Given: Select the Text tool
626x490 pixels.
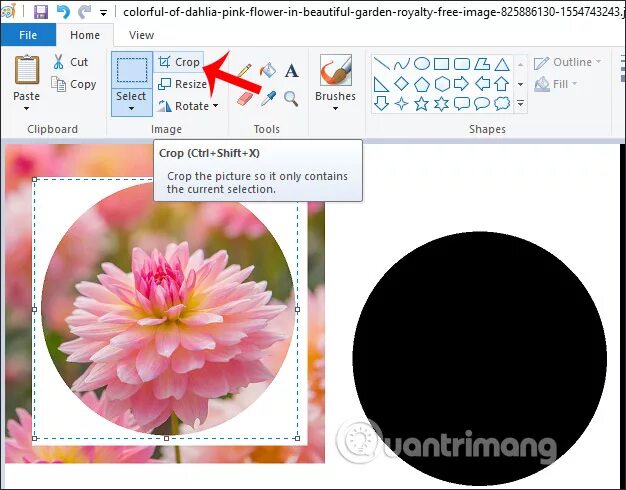Looking at the screenshot, I should coord(291,71).
